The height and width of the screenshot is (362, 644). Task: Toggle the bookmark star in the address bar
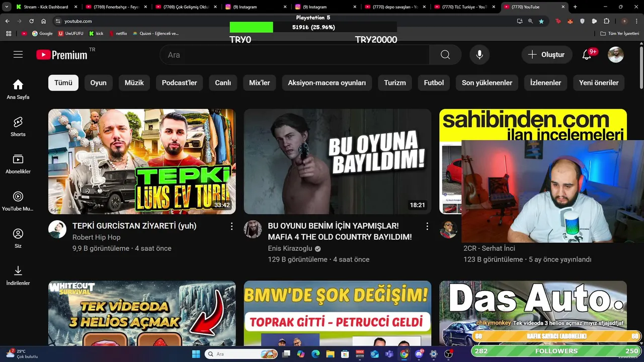541,21
